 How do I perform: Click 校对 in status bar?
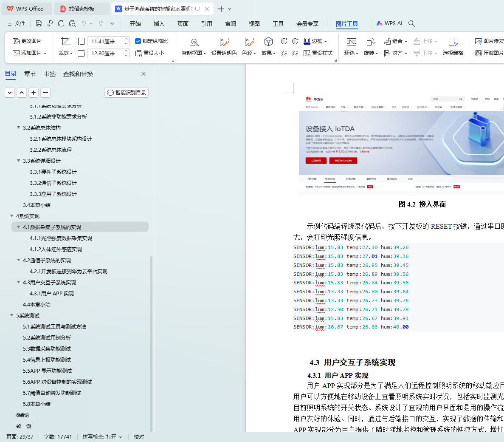point(139,436)
